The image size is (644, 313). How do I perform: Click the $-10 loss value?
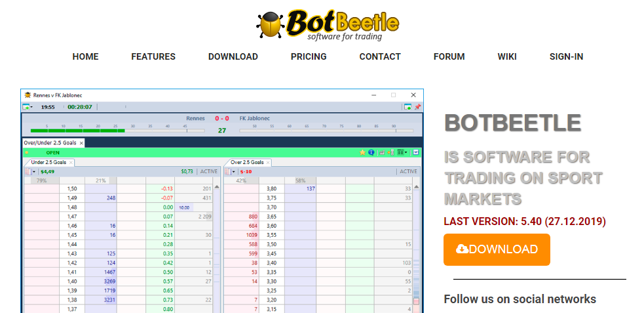pos(246,172)
